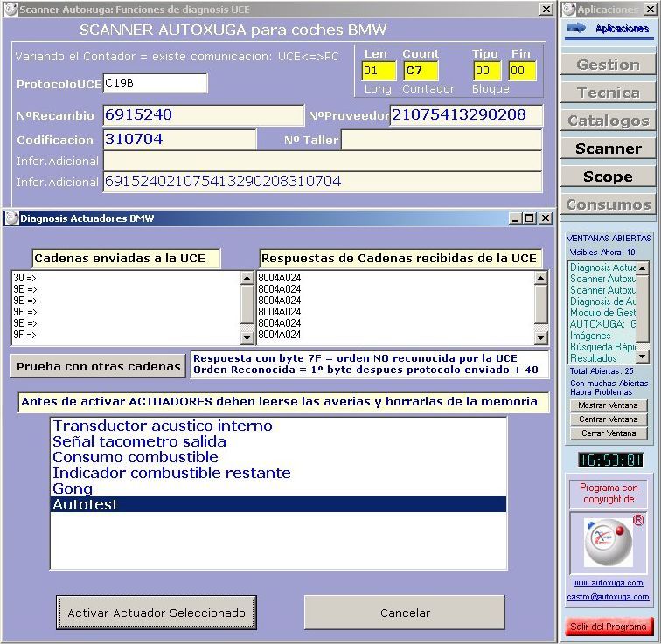Click the digital clock display

tap(610, 460)
